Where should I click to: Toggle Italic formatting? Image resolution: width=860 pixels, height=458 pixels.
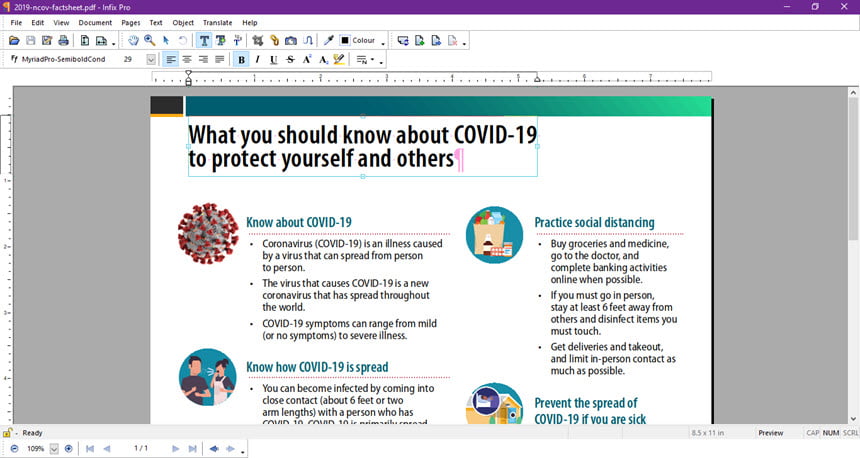257,59
